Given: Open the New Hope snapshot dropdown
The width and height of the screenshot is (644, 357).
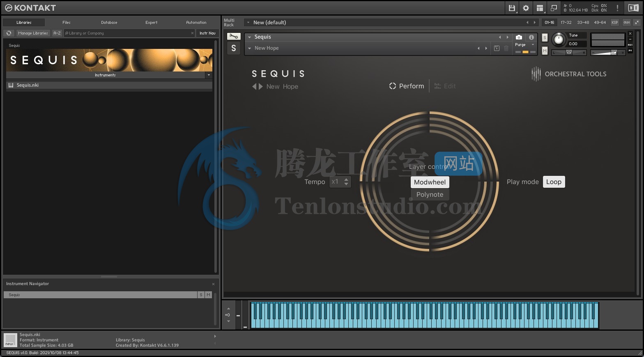Looking at the screenshot, I should pyautogui.click(x=249, y=48).
